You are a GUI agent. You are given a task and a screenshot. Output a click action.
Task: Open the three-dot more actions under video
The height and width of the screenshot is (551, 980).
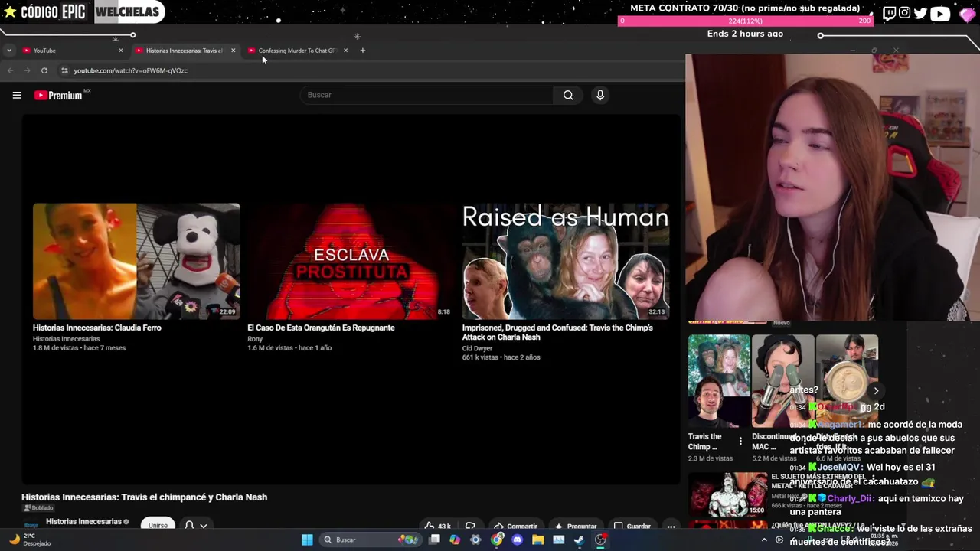pyautogui.click(x=671, y=527)
